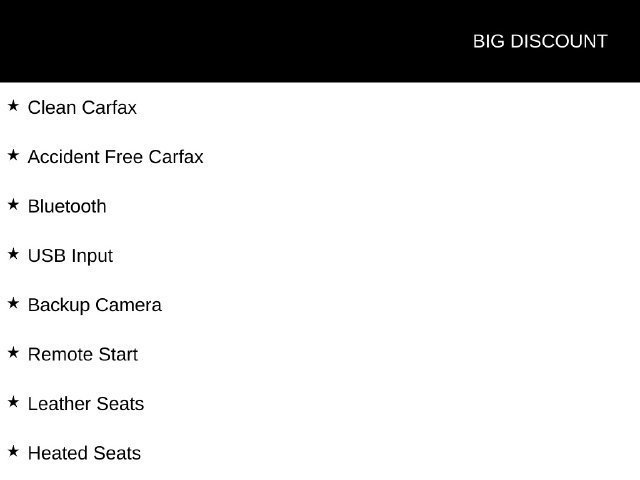This screenshot has width=640, height=480.
Task: Click the Heated Seats feature label
Action: [x=84, y=453]
